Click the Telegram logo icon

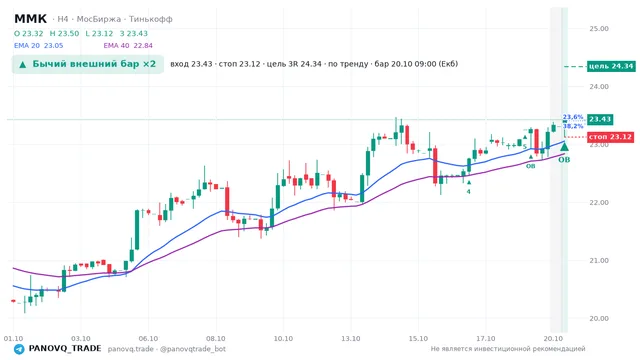[19, 349]
